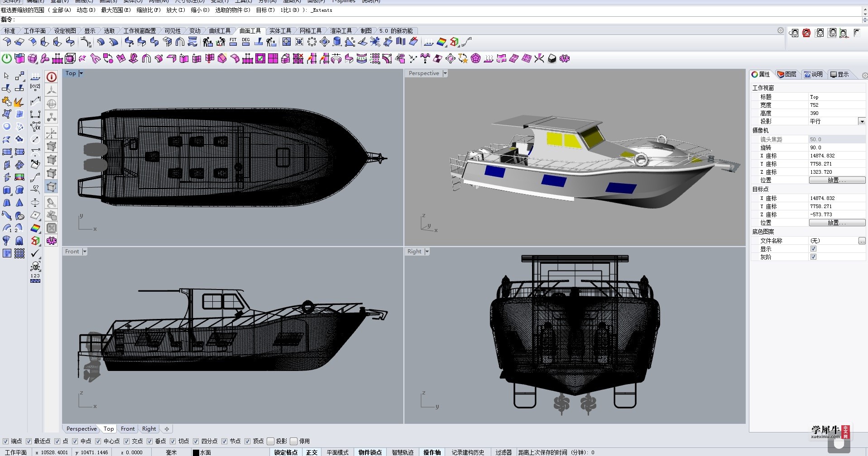Image resolution: width=868 pixels, height=456 pixels.
Task: Uncheck the 灰阶 checkbox in properties
Action: coord(813,257)
